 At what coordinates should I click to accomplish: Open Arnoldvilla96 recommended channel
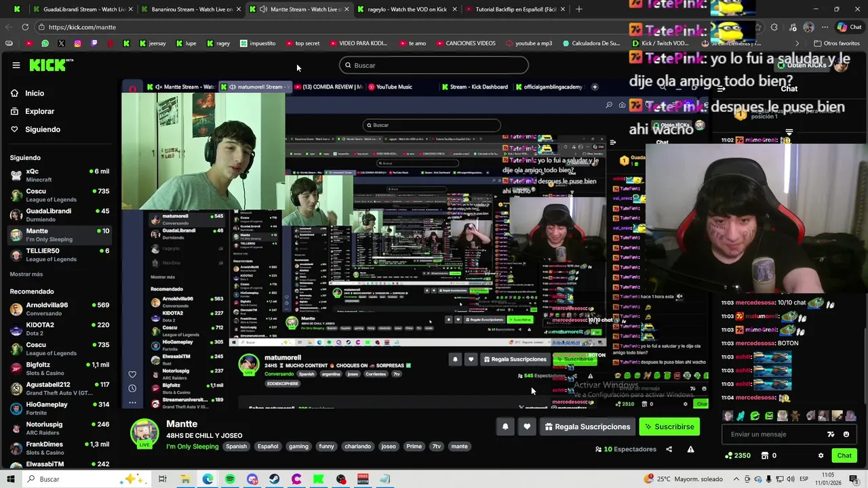(59, 308)
